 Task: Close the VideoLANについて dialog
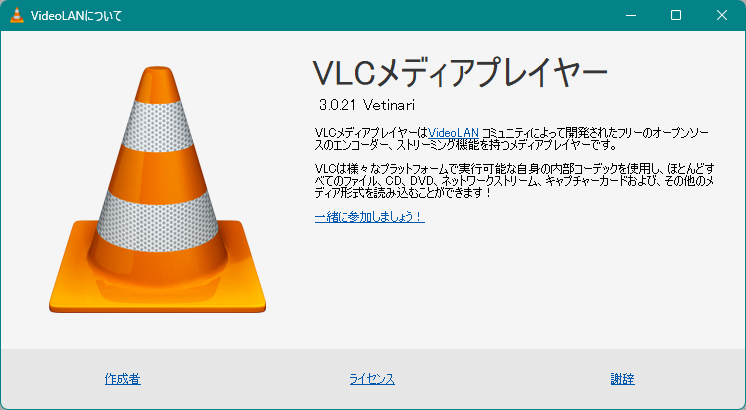click(x=722, y=15)
